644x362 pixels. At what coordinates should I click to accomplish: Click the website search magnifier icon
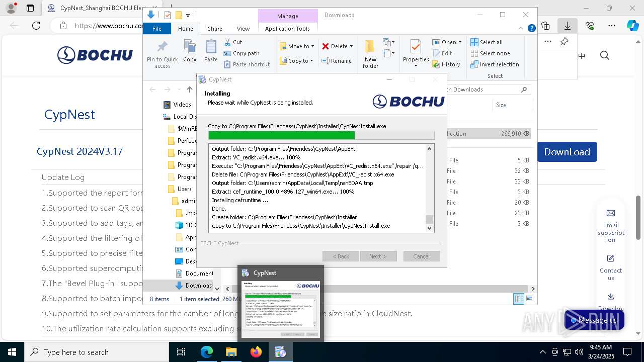coord(605,55)
